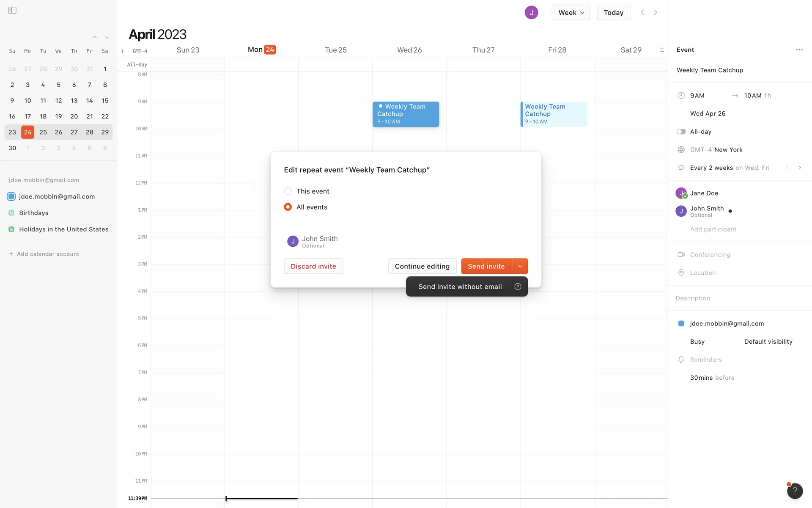Select the 'This event' radio option
The width and height of the screenshot is (812, 508).
[x=288, y=191]
